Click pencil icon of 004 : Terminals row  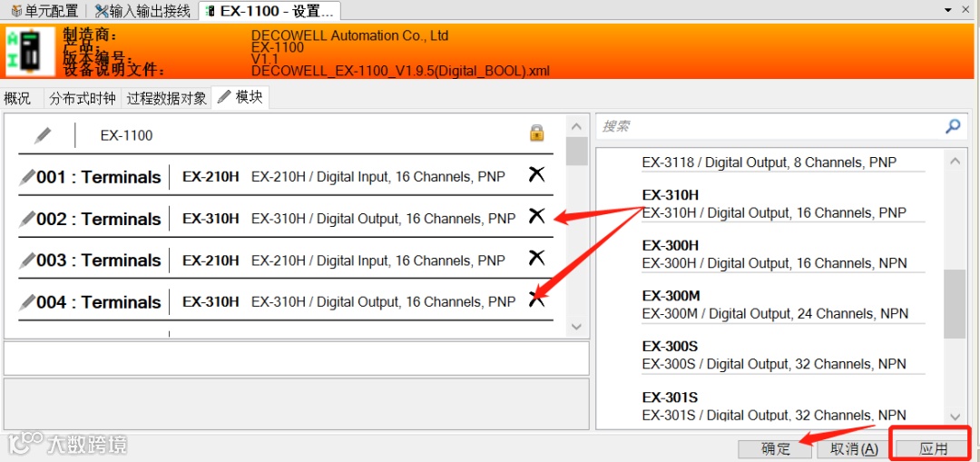tap(27, 302)
